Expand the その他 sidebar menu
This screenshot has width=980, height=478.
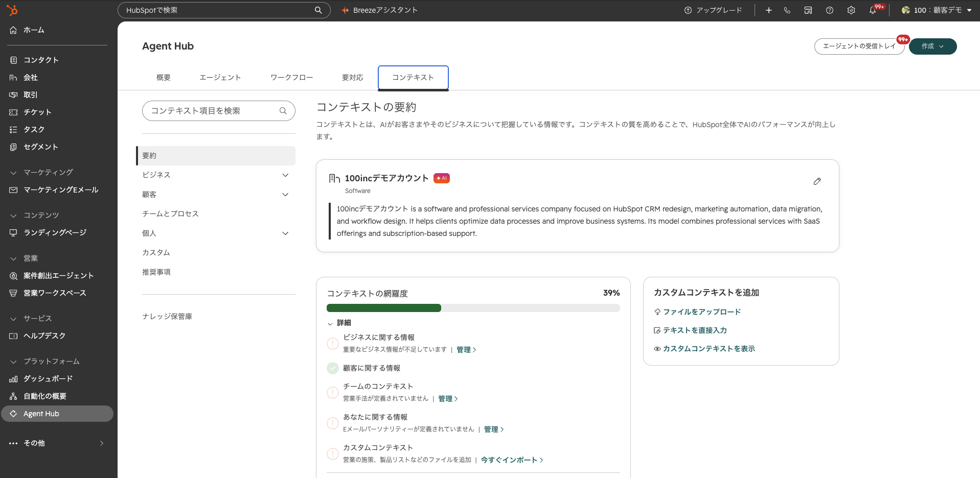pyautogui.click(x=57, y=443)
